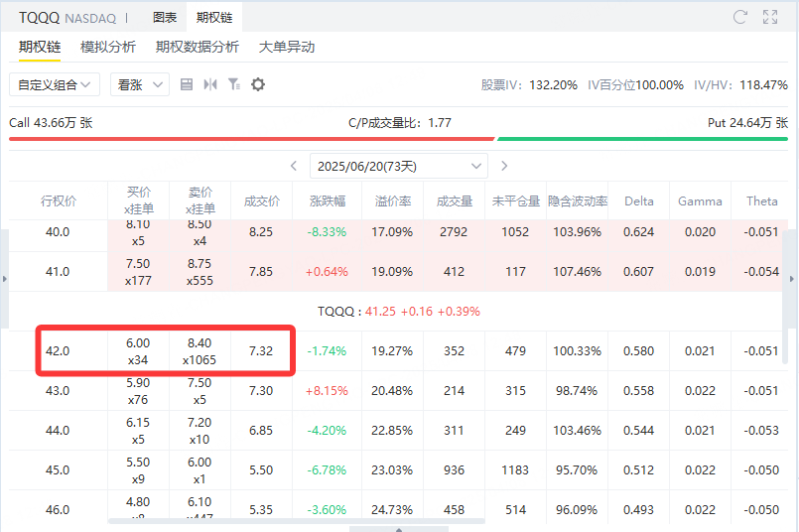Collapse left panel arrow handle
Image resolution: width=799 pixels, height=532 pixels.
[4, 279]
